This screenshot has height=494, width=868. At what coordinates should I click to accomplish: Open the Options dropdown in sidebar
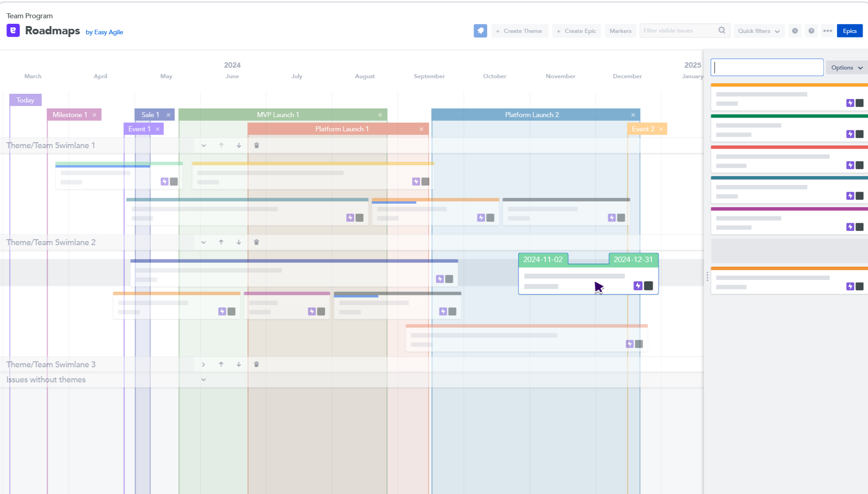(x=847, y=67)
